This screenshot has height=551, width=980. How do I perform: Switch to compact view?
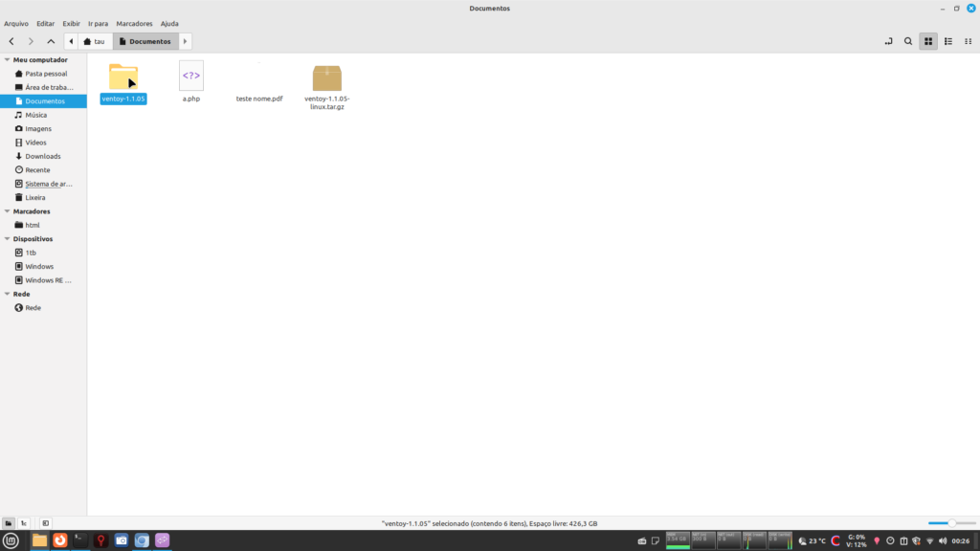(968, 41)
